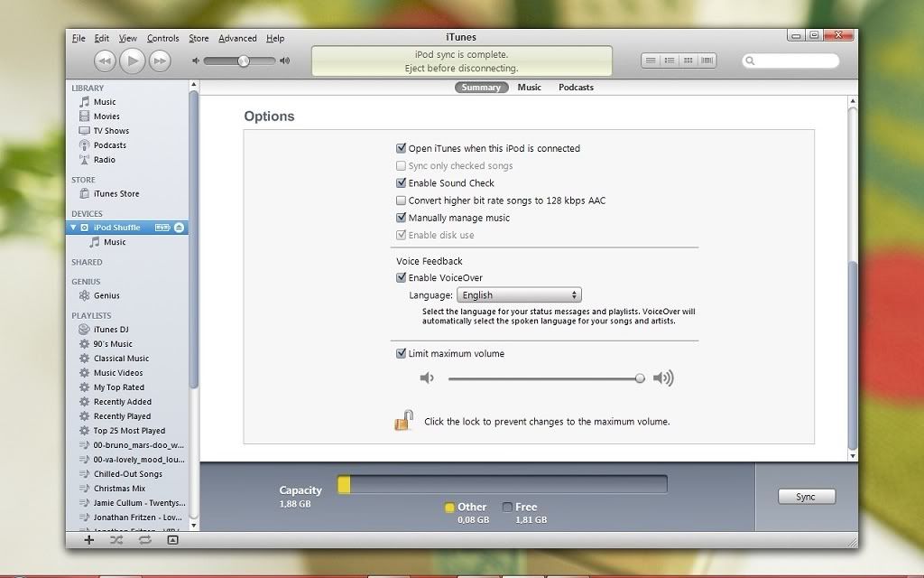The height and width of the screenshot is (578, 924).
Task: Move the maximum volume limit slider
Action: pos(640,378)
